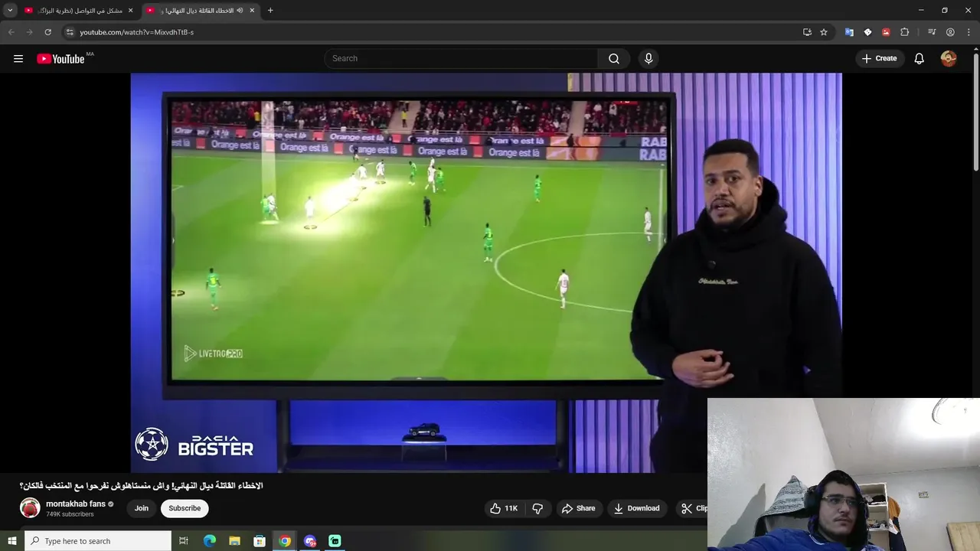Bookmark this page with star icon
The image size is (980, 551).
tap(824, 32)
